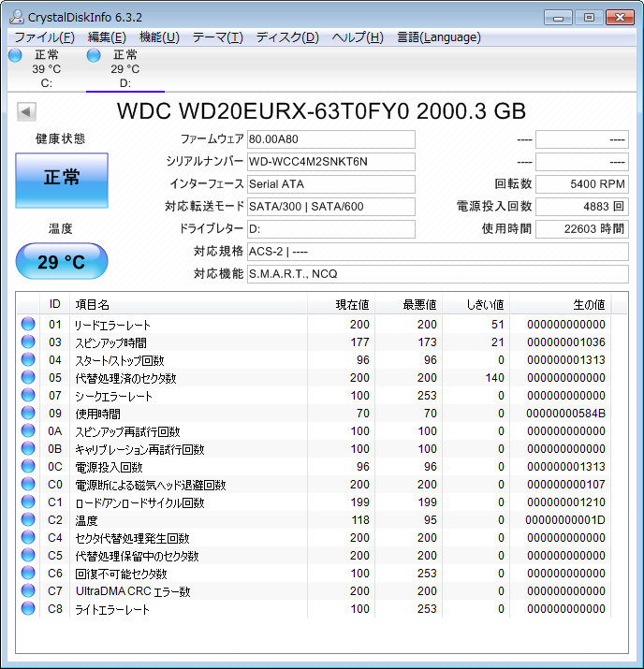Open the テーマ(T) menu
This screenshot has width=644, height=669.
pos(217,37)
